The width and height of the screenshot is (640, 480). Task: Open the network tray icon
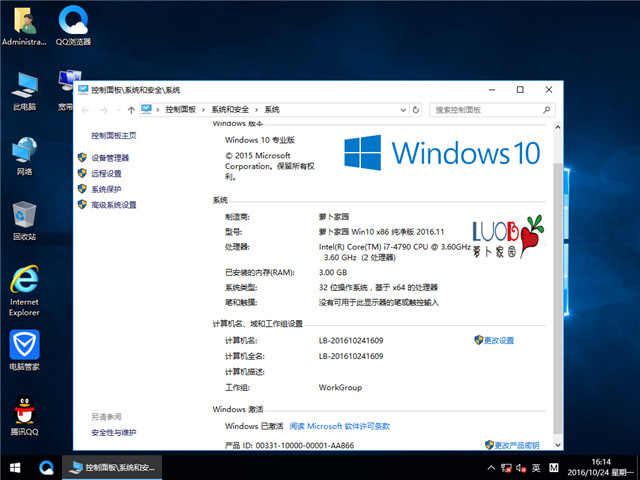click(506, 468)
